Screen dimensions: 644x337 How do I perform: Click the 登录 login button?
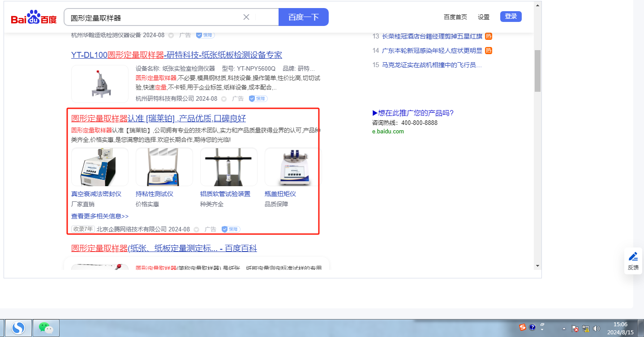[x=511, y=17]
